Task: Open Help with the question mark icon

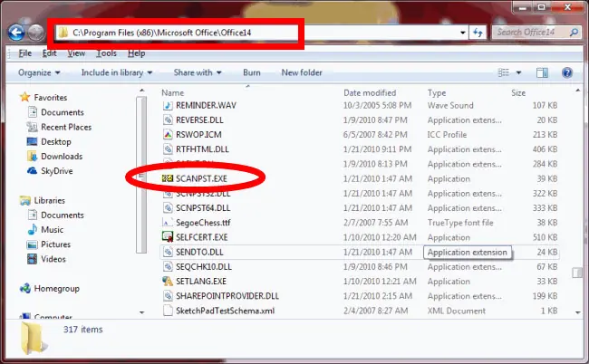Action: [x=567, y=72]
